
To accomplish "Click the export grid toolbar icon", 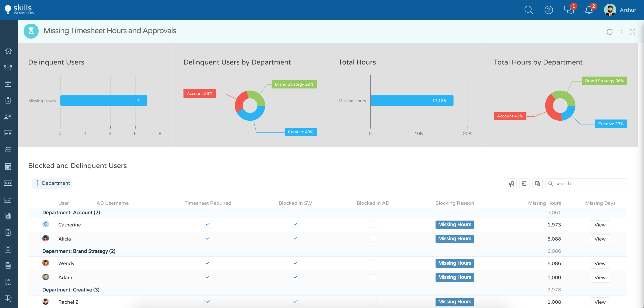I will tap(524, 184).
